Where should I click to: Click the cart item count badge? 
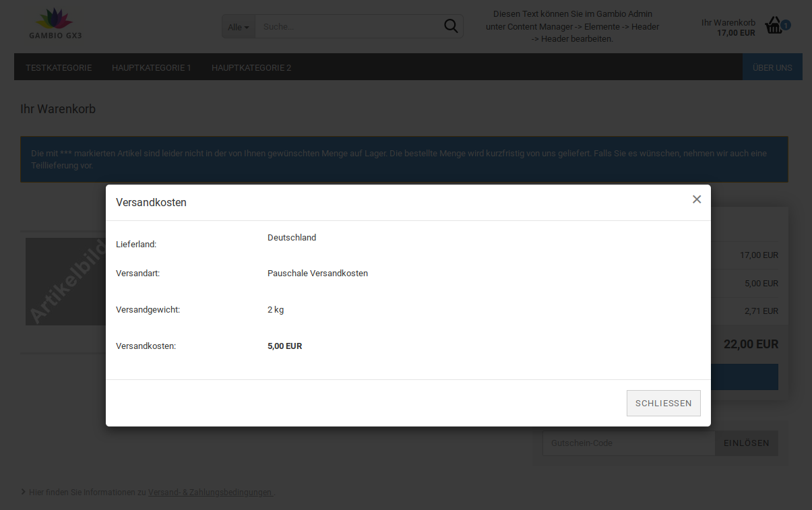click(786, 25)
